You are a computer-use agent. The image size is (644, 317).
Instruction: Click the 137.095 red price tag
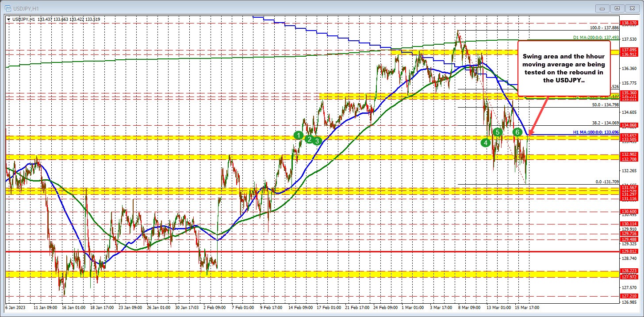point(629,50)
